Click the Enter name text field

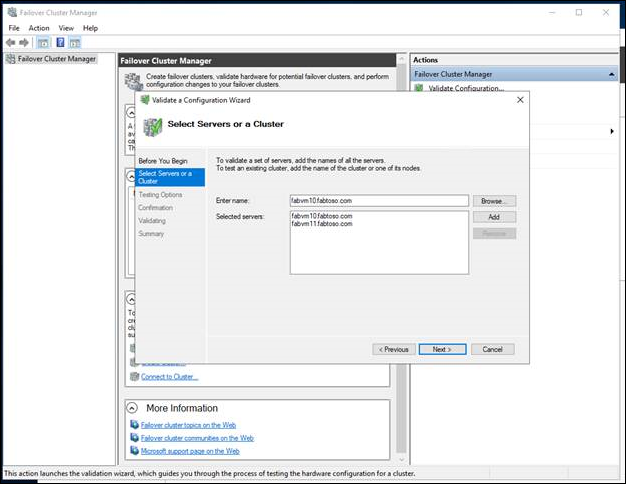tap(379, 200)
